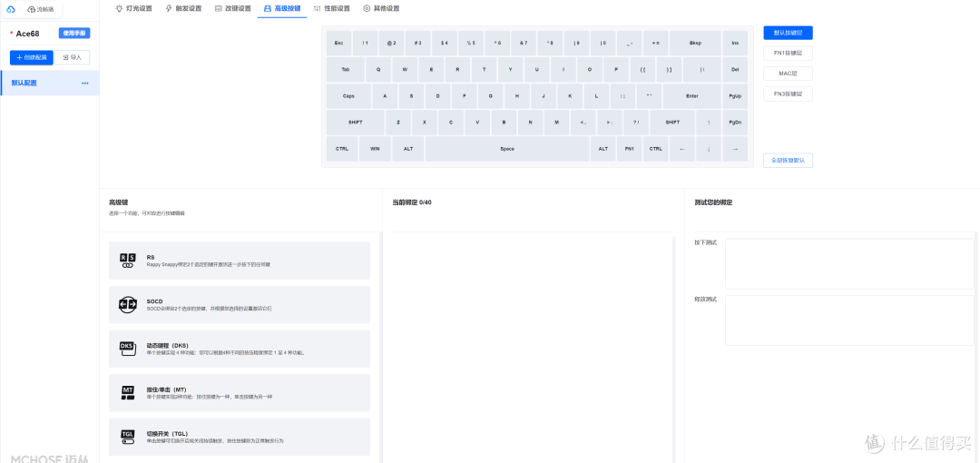Select the S key on the keyboard
Image resolution: width=980 pixels, height=463 pixels.
[x=411, y=96]
